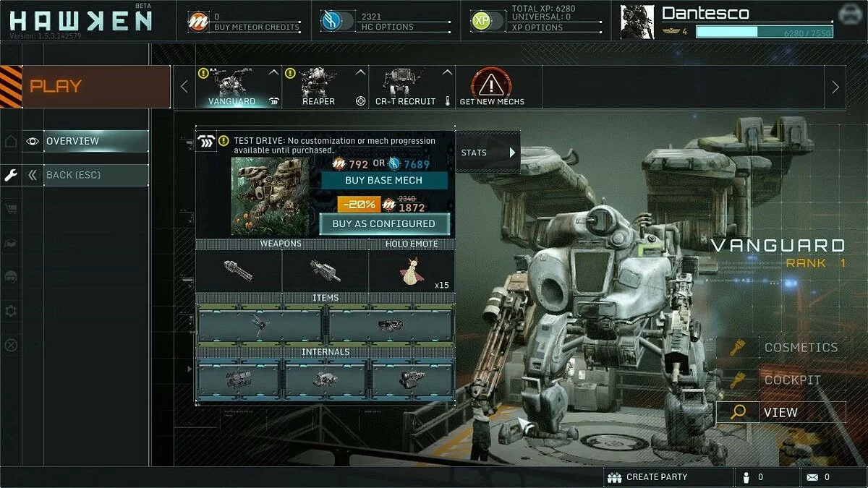
Task: Click the Vanguard class type icon
Action: 273,102
